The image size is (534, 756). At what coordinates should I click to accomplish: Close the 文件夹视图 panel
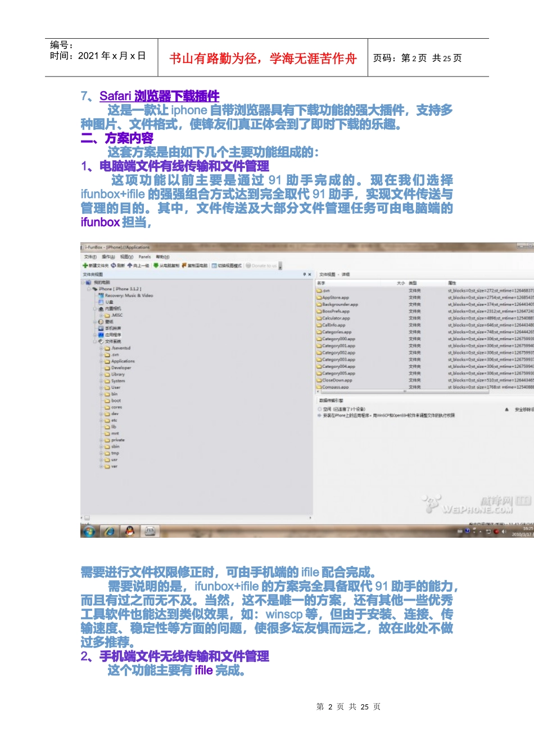(309, 274)
